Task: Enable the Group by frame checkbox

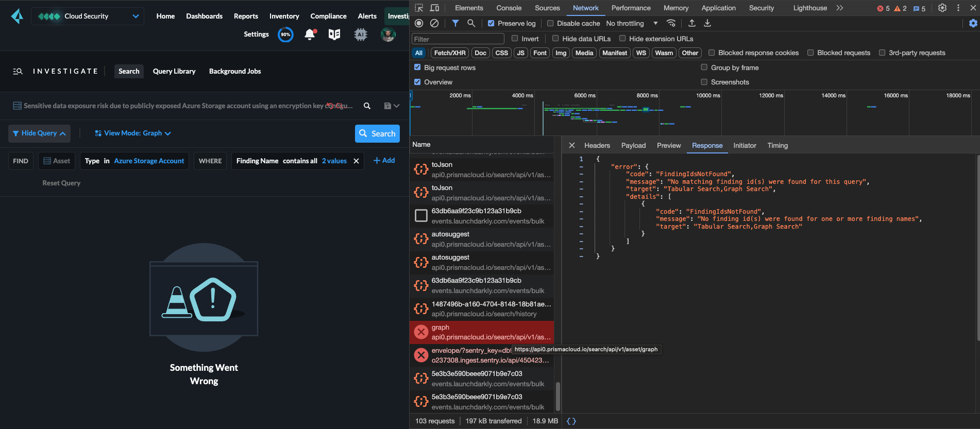Action: pos(704,67)
